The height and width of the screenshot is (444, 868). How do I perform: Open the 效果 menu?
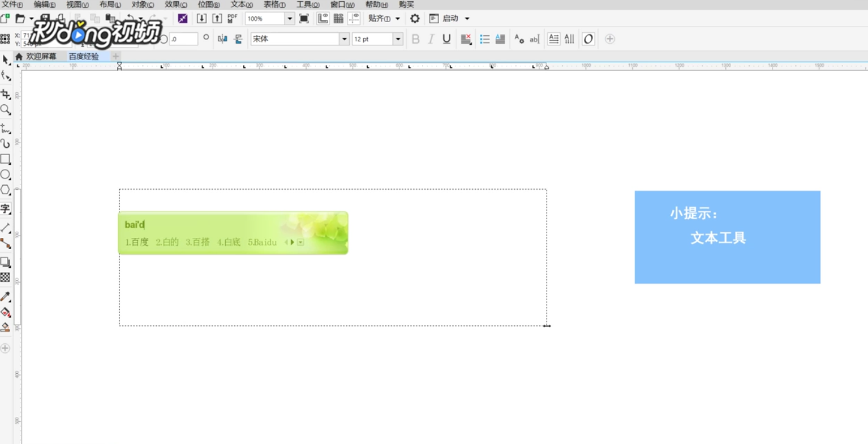coord(176,5)
